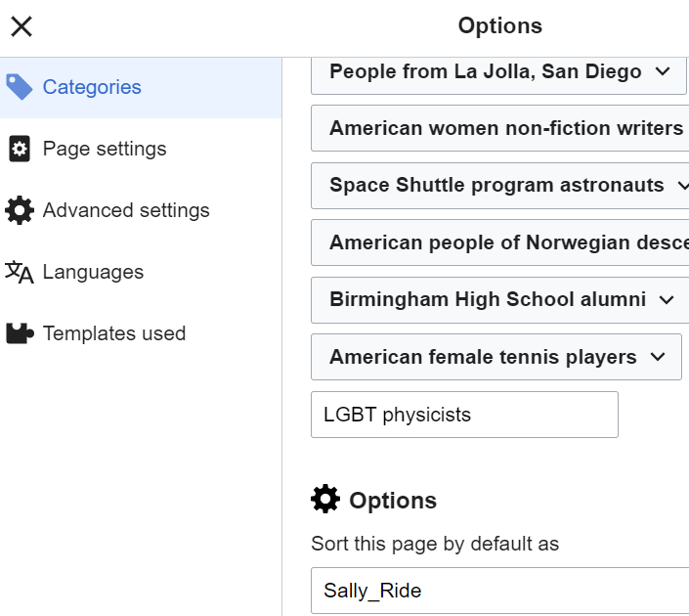The image size is (689, 616).
Task: Select the Languages tab
Action: (141, 272)
